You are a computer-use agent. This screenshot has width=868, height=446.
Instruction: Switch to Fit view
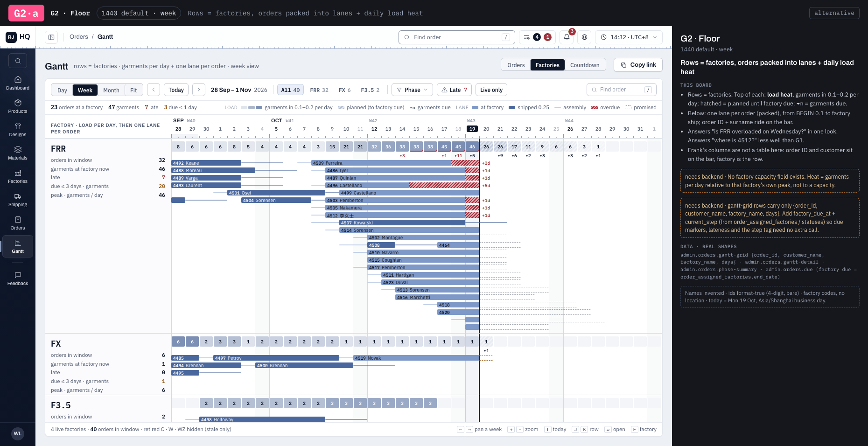(133, 91)
